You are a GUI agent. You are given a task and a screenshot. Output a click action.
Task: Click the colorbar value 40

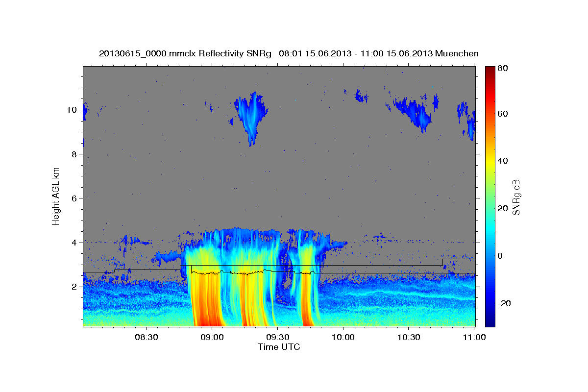coord(502,161)
